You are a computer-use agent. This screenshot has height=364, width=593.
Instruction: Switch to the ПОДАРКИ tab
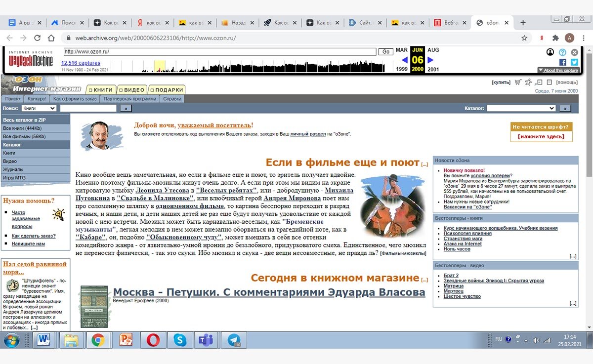[167, 89]
